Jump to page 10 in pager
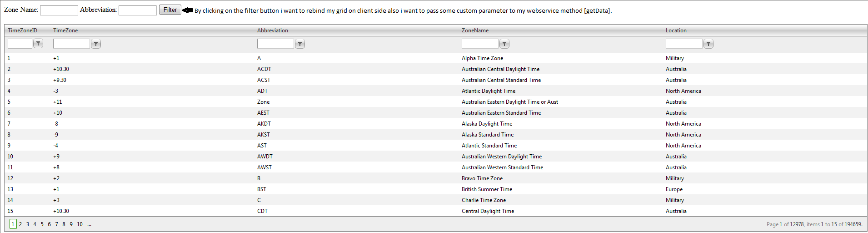 pyautogui.click(x=80, y=224)
